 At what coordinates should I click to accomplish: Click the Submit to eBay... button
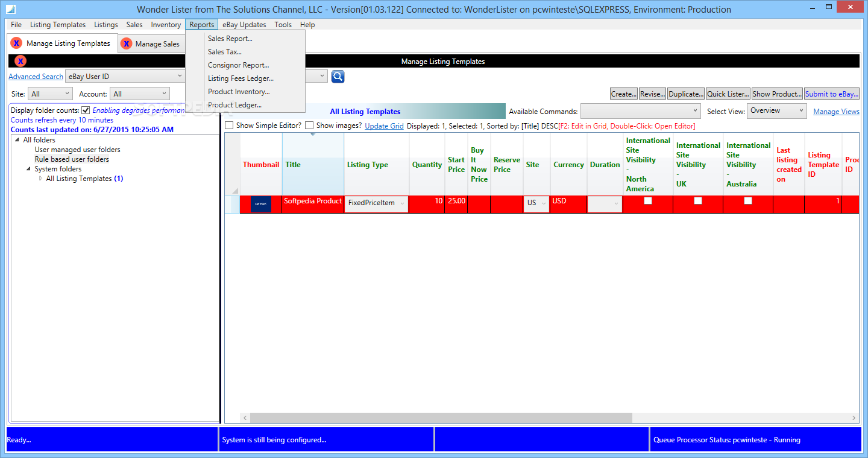[x=832, y=94]
